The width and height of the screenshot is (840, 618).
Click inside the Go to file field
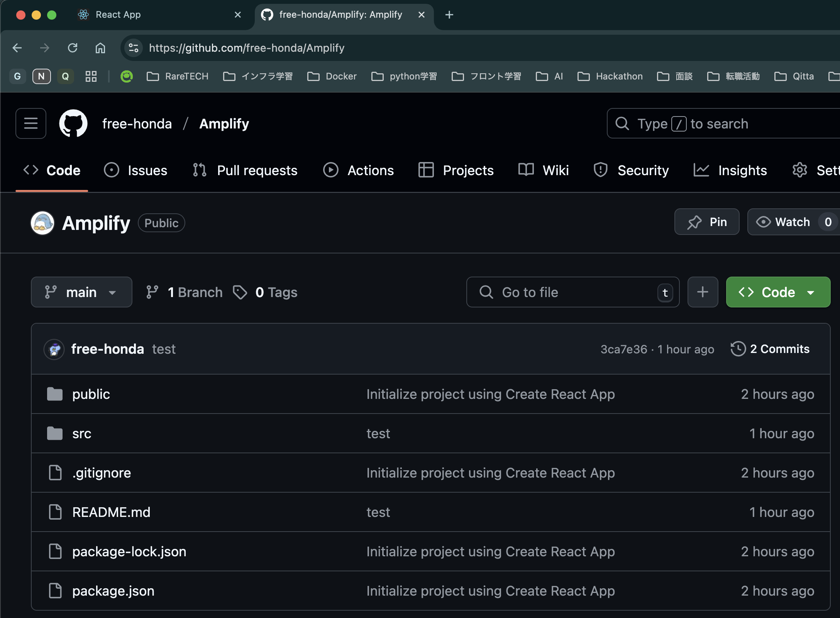(560, 292)
